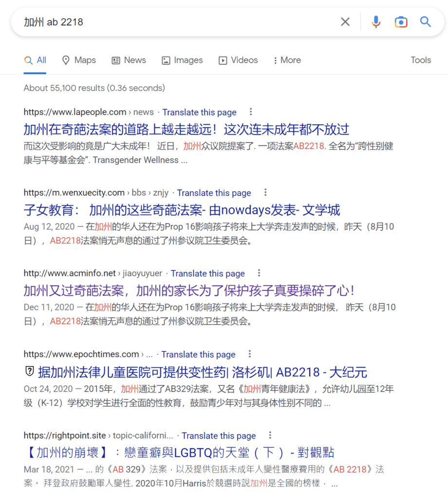The image size is (448, 499).
Task: Open search by image camera icon
Action: click(x=401, y=22)
